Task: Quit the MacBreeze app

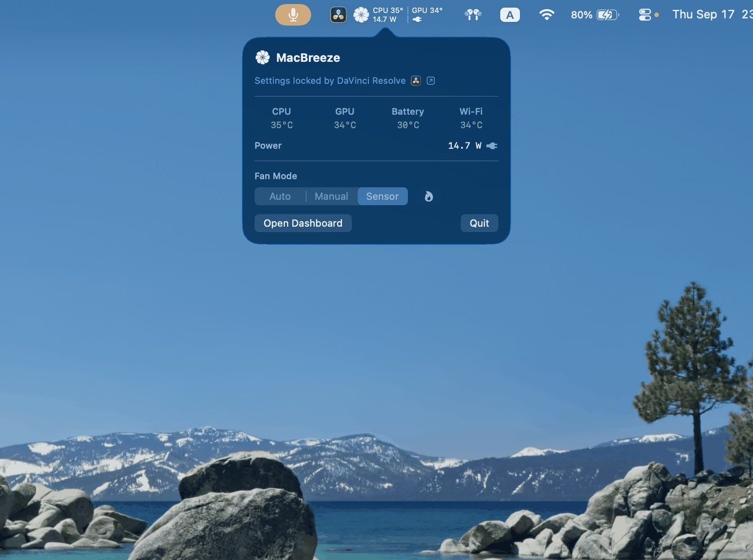Action: [x=479, y=223]
